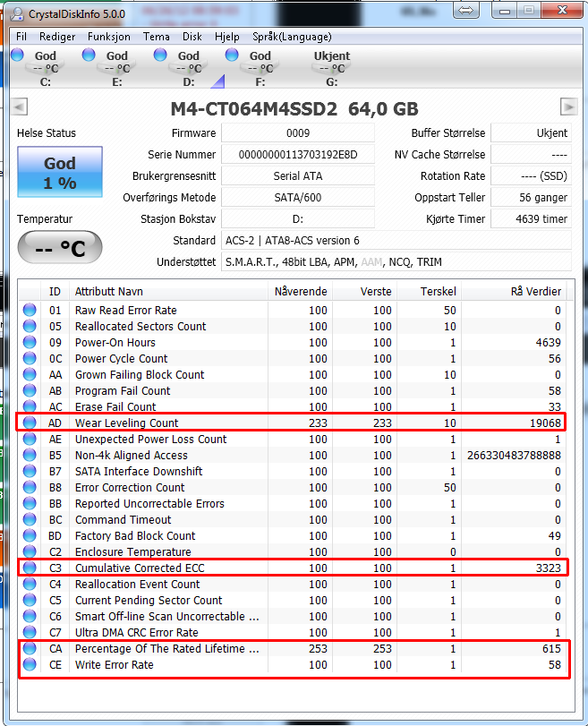Click status icon for Command Timeout
This screenshot has width=588, height=726.
tap(30, 519)
